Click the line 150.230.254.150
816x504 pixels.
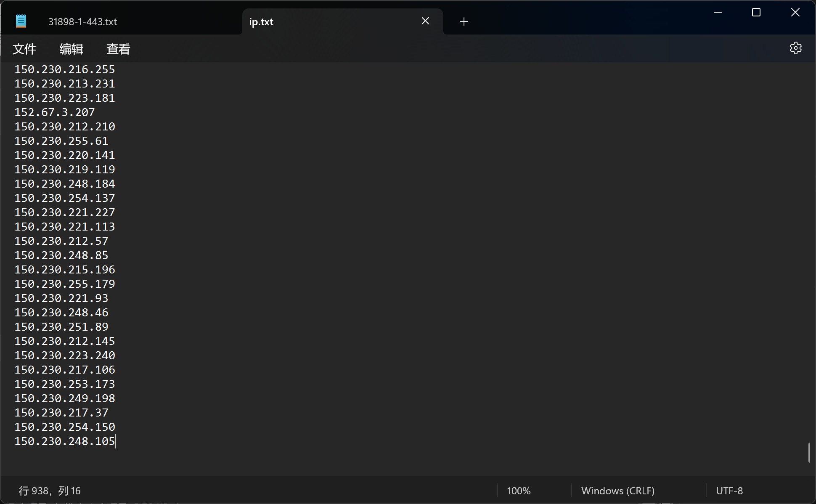[65, 427]
